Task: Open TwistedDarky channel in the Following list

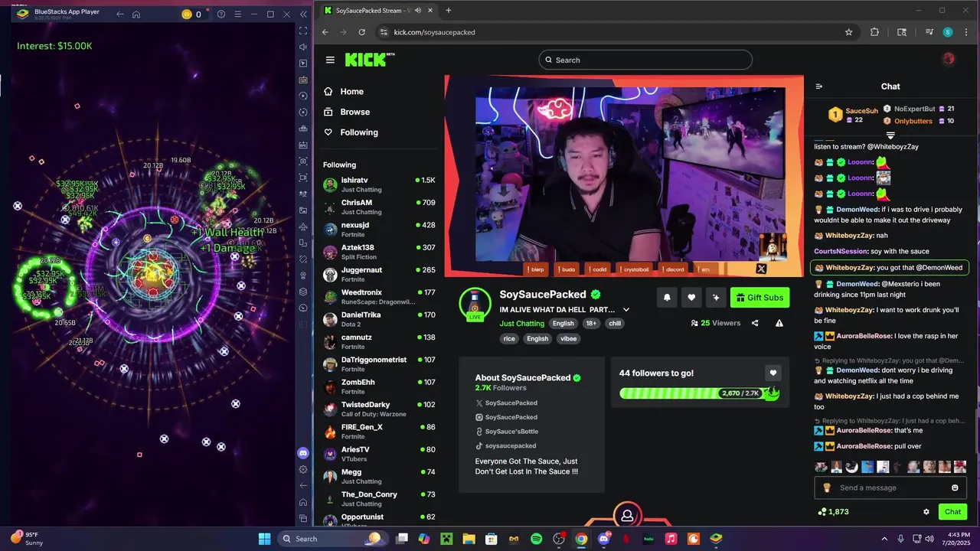Action: (379, 409)
